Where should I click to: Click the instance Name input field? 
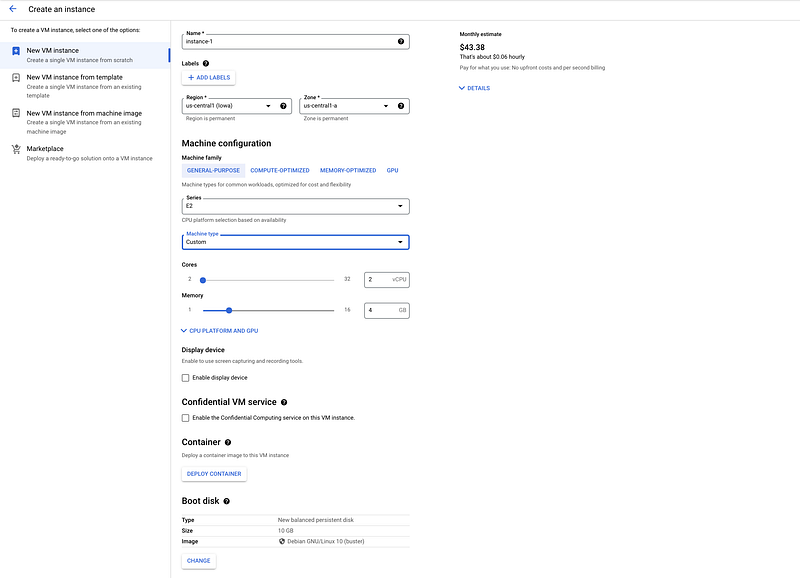[295, 41]
